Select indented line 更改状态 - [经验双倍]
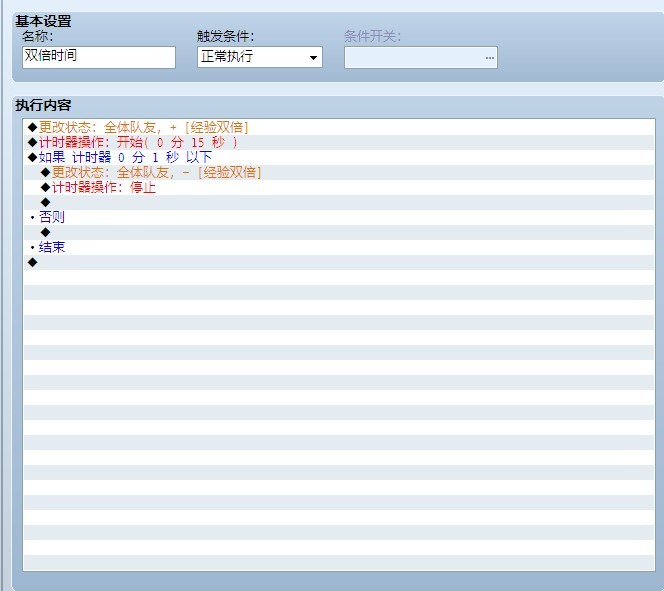The image size is (664, 591). point(339,172)
